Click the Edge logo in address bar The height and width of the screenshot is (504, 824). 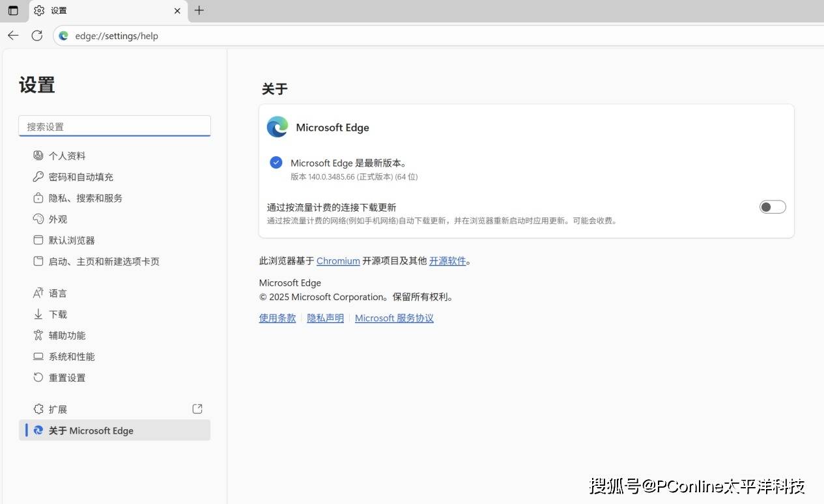pyautogui.click(x=64, y=36)
